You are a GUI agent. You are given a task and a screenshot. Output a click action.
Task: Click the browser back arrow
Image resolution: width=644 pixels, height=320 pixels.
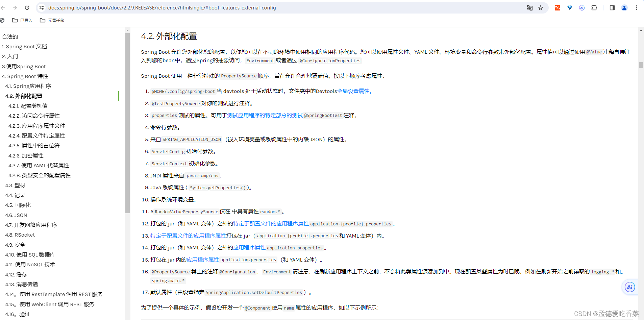click(x=3, y=8)
